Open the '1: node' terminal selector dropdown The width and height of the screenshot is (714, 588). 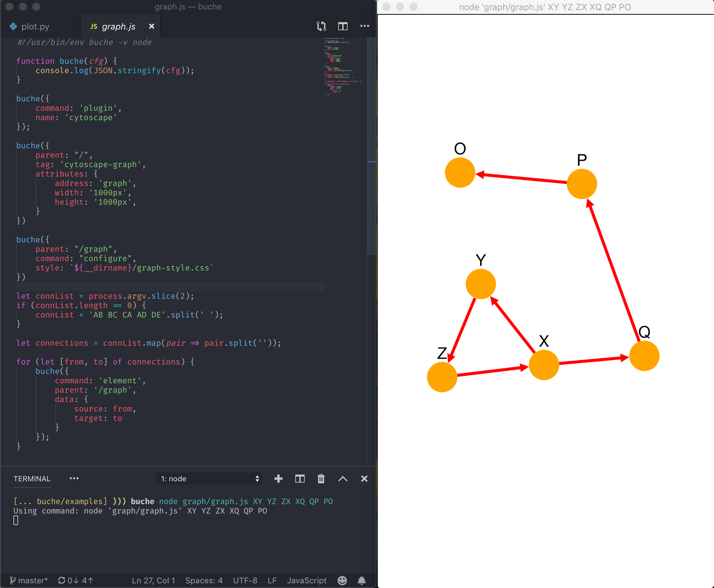[209, 479]
